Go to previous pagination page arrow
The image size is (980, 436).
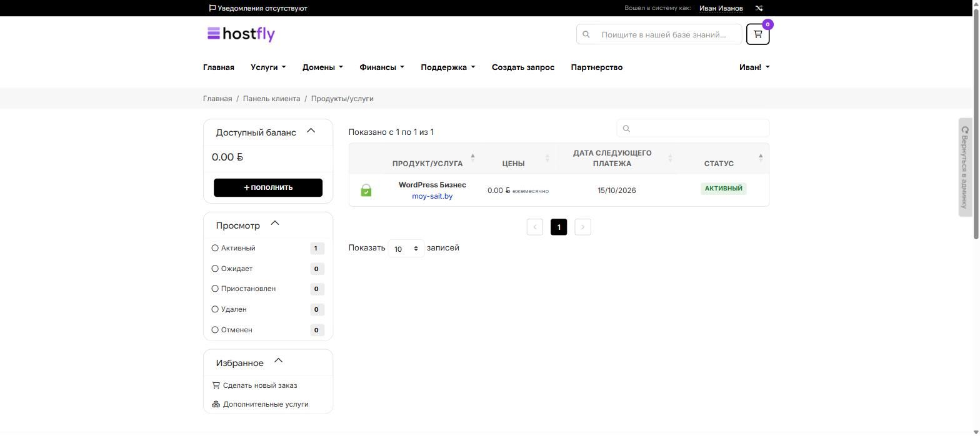click(x=535, y=227)
